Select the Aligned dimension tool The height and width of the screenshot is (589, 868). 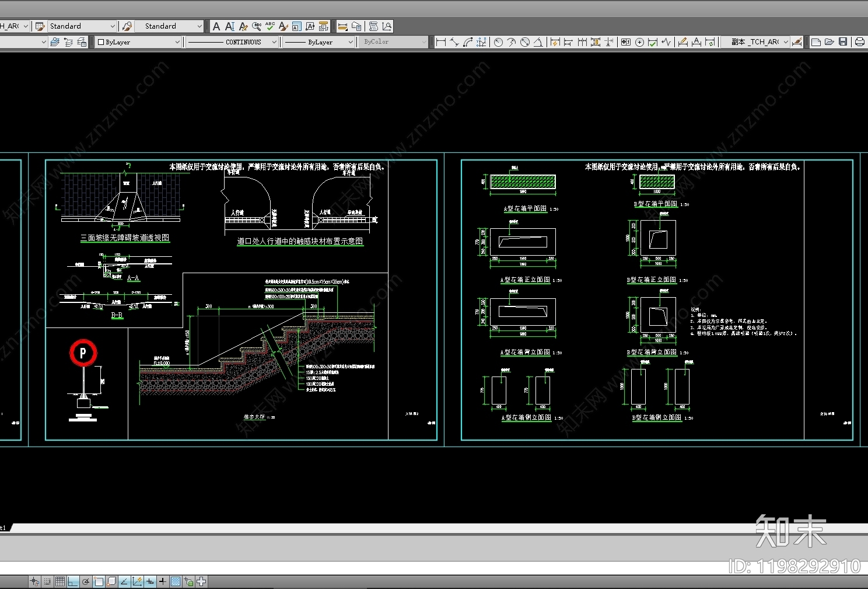coord(454,42)
